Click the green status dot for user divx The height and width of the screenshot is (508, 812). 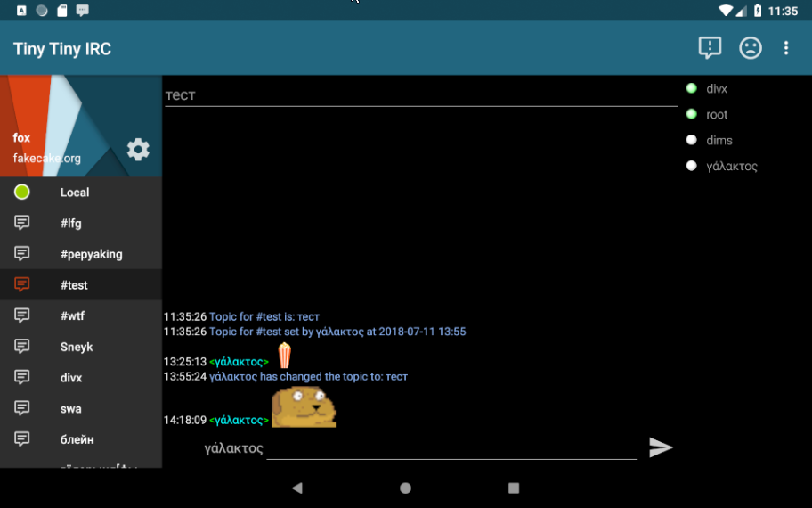(691, 88)
